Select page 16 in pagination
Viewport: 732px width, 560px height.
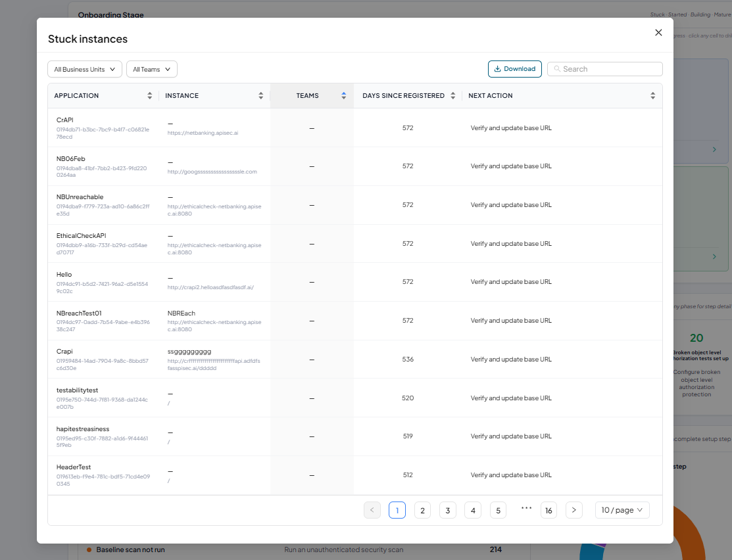pyautogui.click(x=549, y=510)
